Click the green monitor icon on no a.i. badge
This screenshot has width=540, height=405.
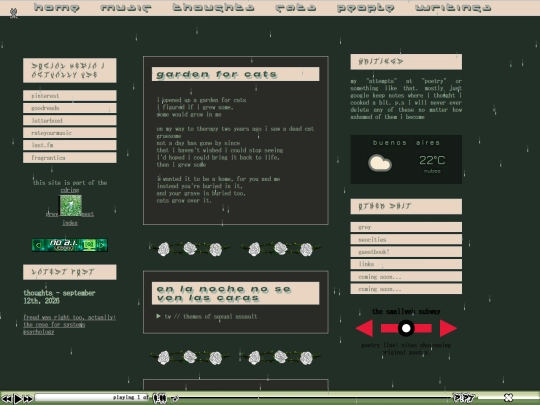(89, 245)
